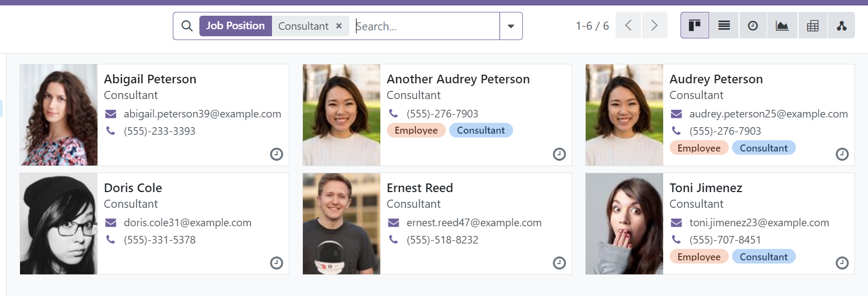Open the Another Audrey Peterson record
Image resolution: width=868 pixels, height=296 pixels.
click(458, 79)
